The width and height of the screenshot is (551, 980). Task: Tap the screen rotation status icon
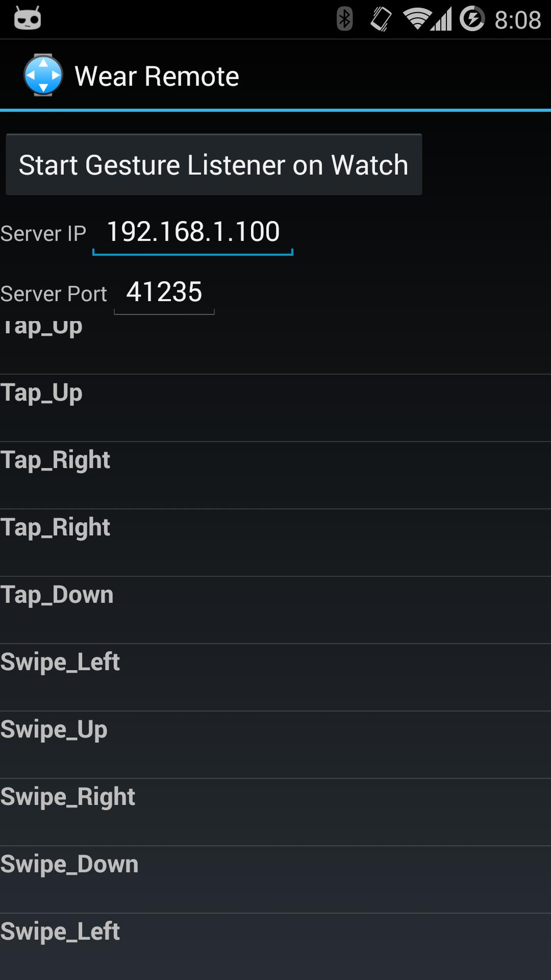[381, 19]
